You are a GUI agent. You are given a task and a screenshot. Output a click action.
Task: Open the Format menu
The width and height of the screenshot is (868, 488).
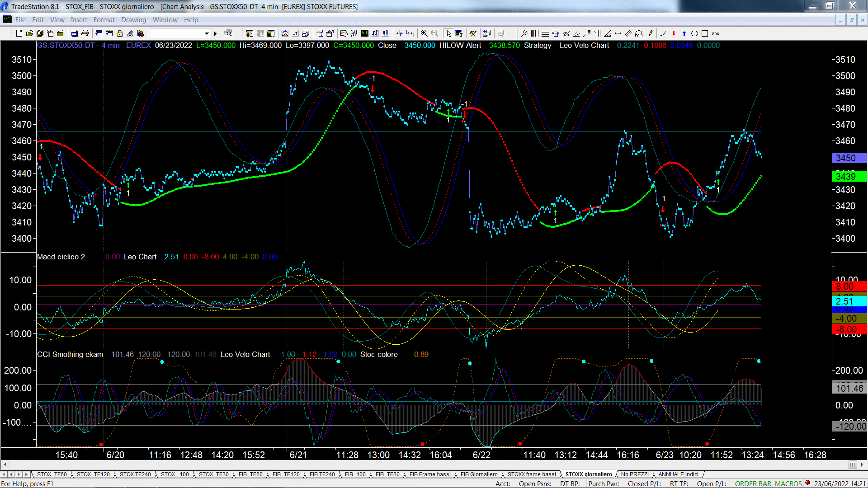104,20
